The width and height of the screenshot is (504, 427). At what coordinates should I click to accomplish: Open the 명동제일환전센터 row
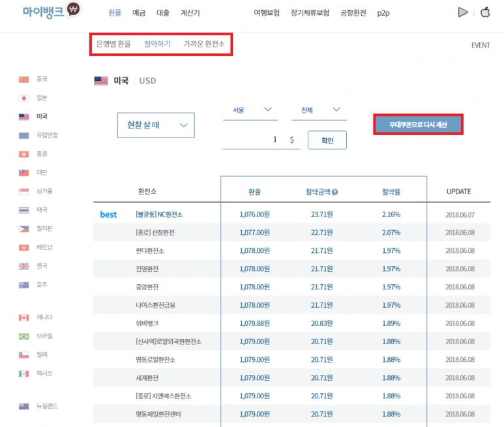click(292, 414)
